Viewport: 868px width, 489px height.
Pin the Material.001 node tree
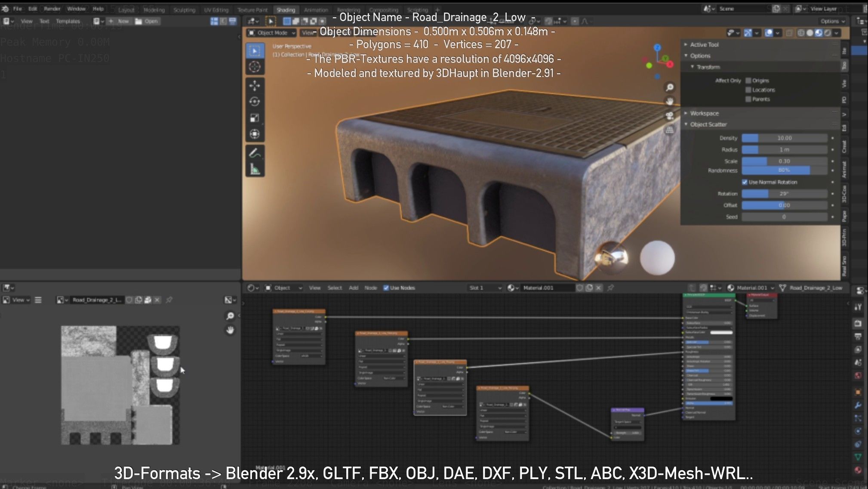pyautogui.click(x=610, y=288)
